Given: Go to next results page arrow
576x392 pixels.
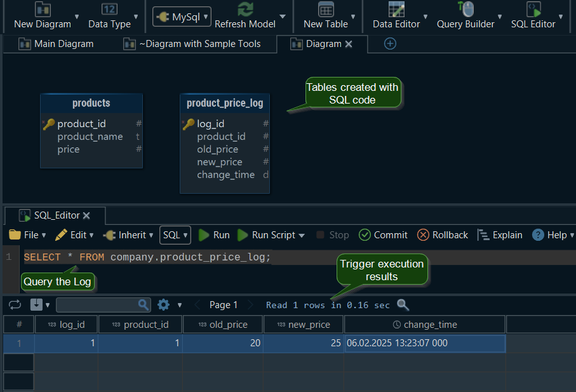Looking at the screenshot, I should pos(250,305).
